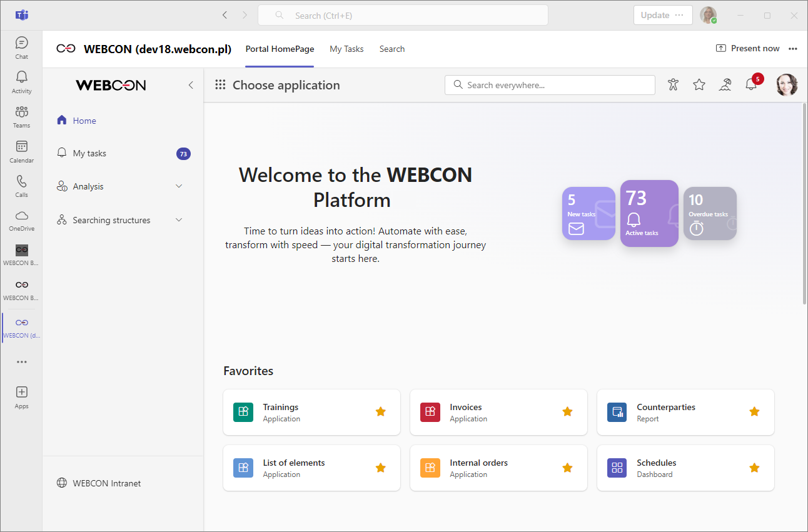Image resolution: width=808 pixels, height=532 pixels.
Task: Open the 73 Active tasks tile
Action: tap(649, 213)
